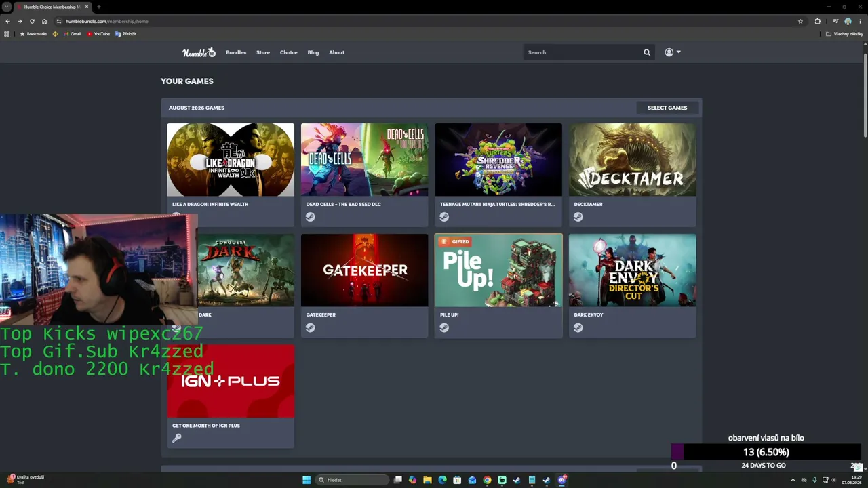868x488 pixels.
Task: Click the browser Back arrow
Action: pos(7,21)
